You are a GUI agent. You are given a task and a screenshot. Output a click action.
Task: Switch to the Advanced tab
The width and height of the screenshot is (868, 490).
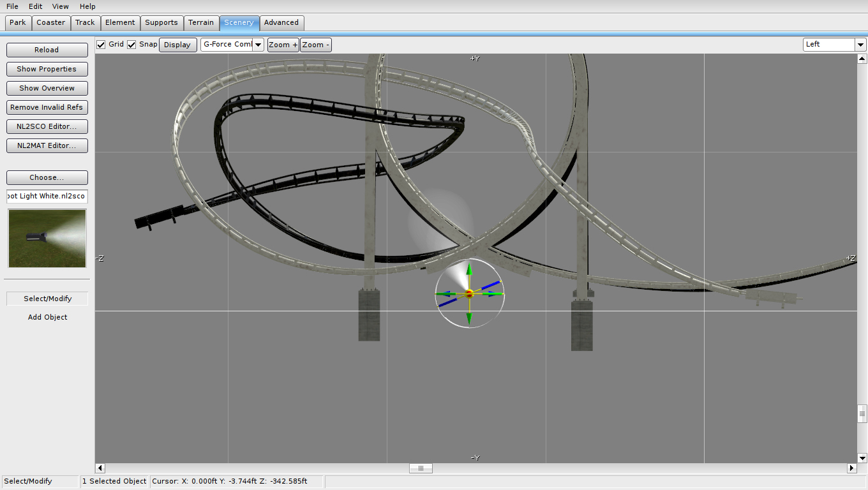click(281, 22)
